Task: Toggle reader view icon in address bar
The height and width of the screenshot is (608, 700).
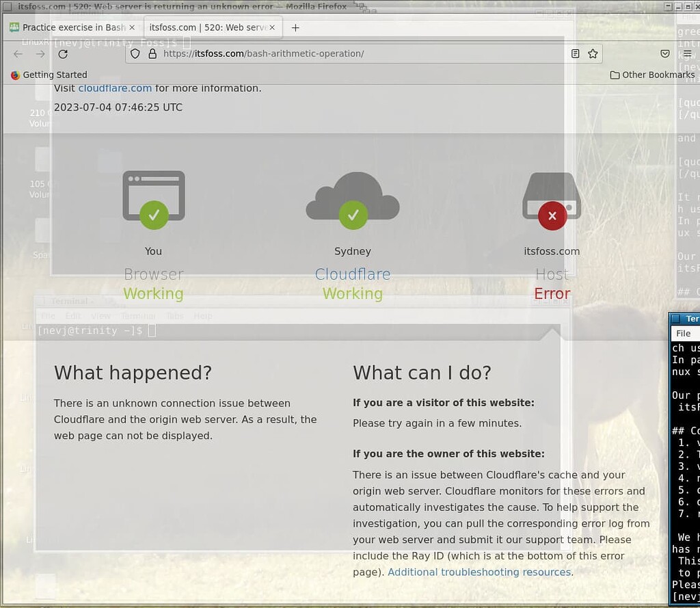Action: (575, 53)
